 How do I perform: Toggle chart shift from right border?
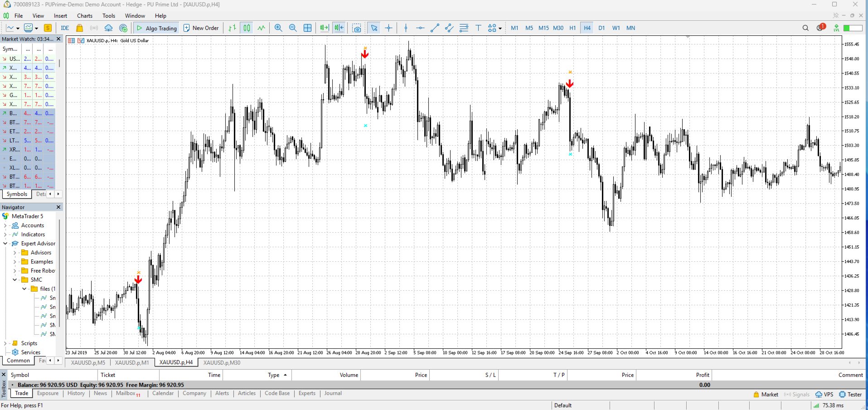(339, 28)
